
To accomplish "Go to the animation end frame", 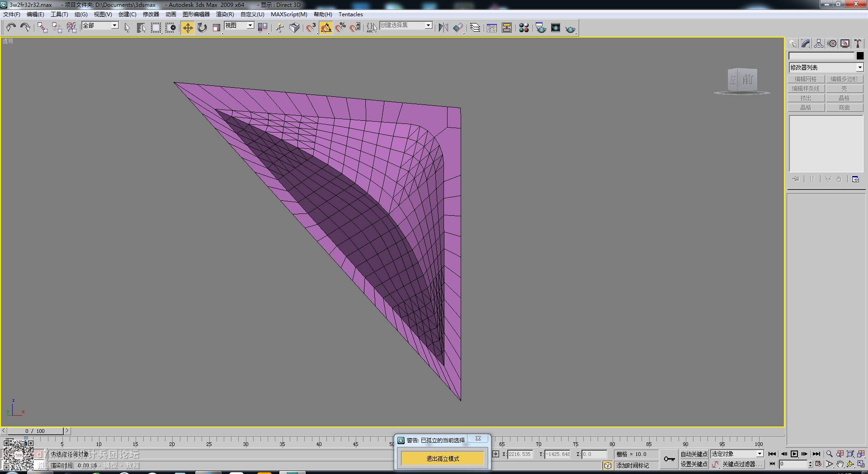I will pos(816,454).
